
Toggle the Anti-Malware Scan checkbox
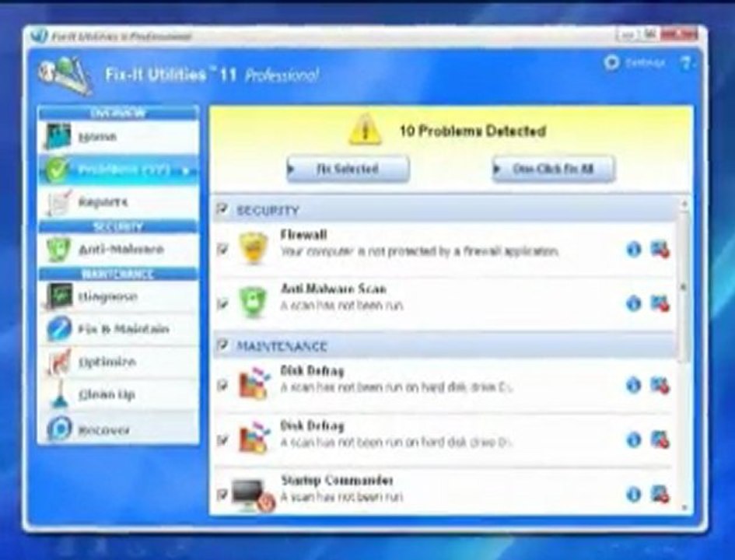[x=222, y=303]
